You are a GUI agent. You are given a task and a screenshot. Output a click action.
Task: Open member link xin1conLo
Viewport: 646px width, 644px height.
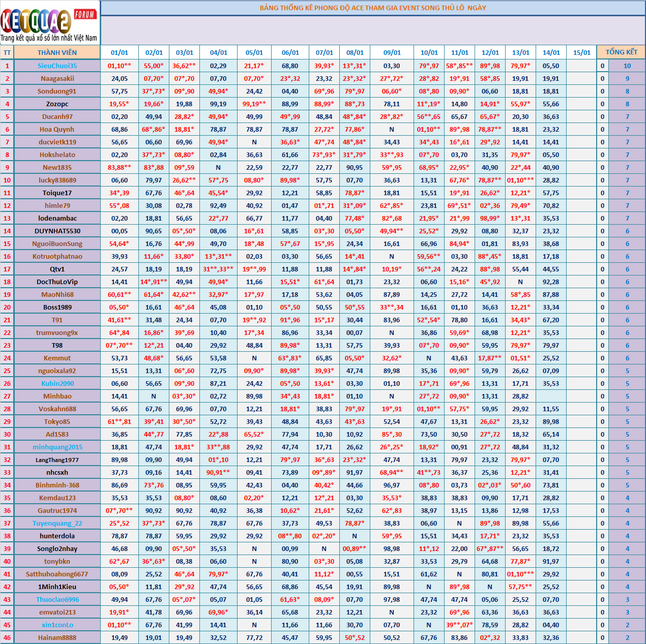coord(57,625)
